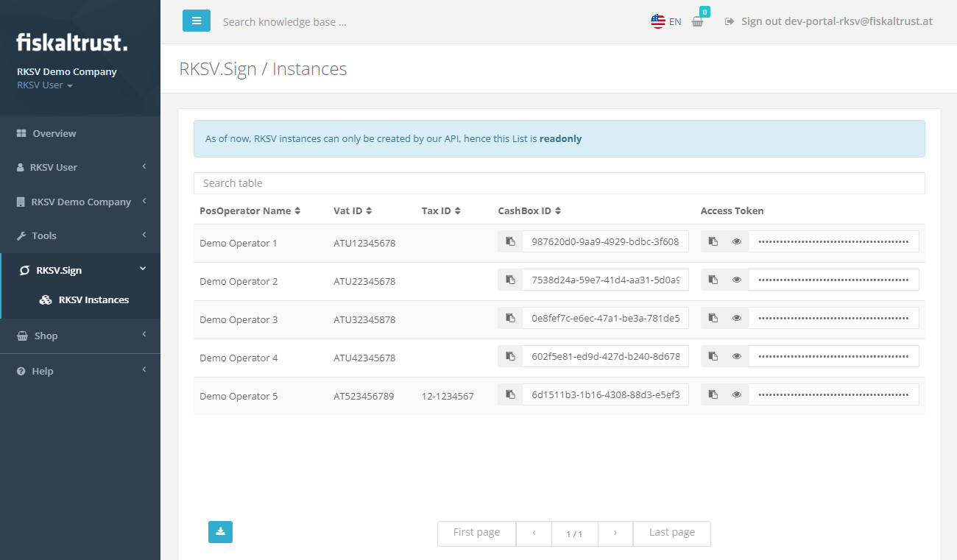This screenshot has height=560, width=957.
Task: Toggle the hamburger sidebar menu button
Action: click(x=197, y=21)
